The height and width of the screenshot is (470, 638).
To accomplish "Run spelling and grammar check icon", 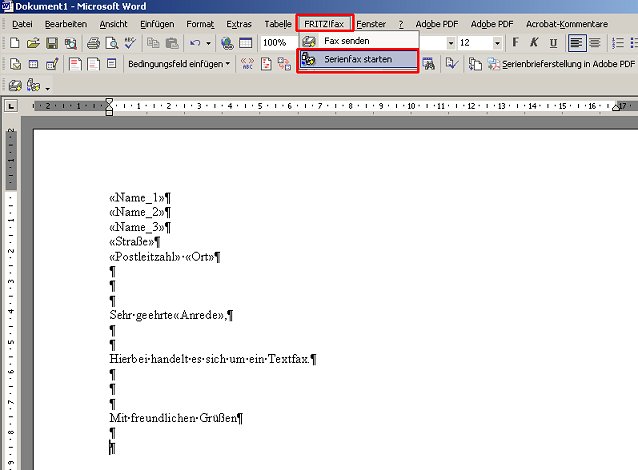I will tap(131, 43).
